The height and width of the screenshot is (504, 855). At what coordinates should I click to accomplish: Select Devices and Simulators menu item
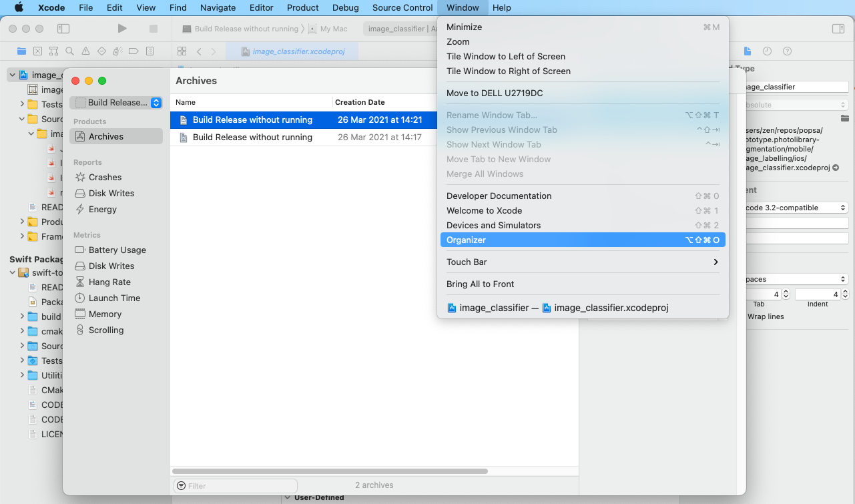493,226
